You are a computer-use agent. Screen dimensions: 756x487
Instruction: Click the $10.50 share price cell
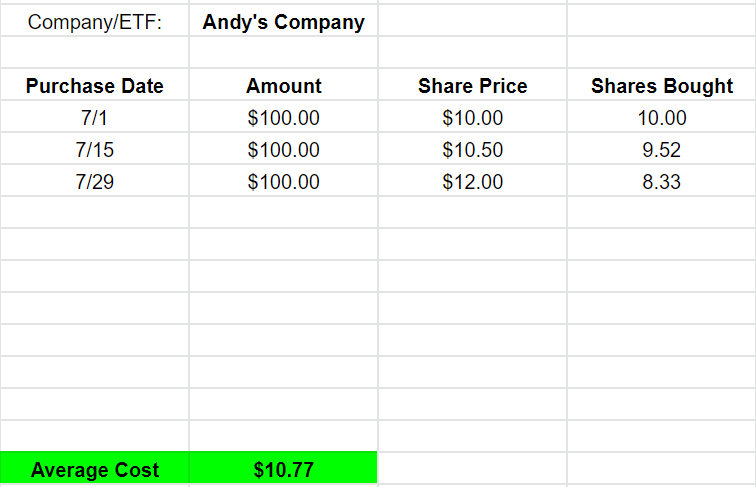tap(472, 149)
